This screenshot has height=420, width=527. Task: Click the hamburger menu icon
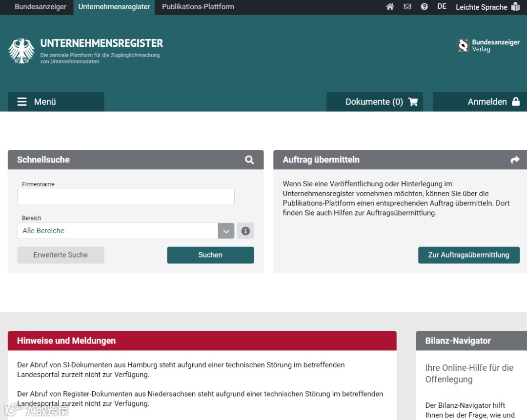point(22,102)
